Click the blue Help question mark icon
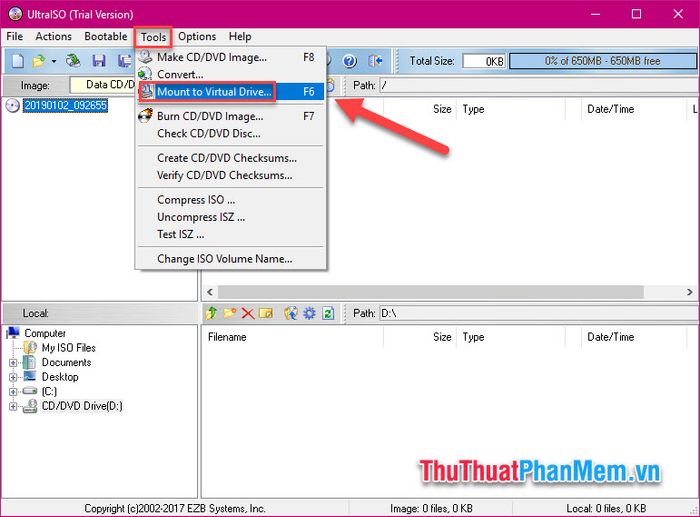Image resolution: width=700 pixels, height=517 pixels. [350, 61]
